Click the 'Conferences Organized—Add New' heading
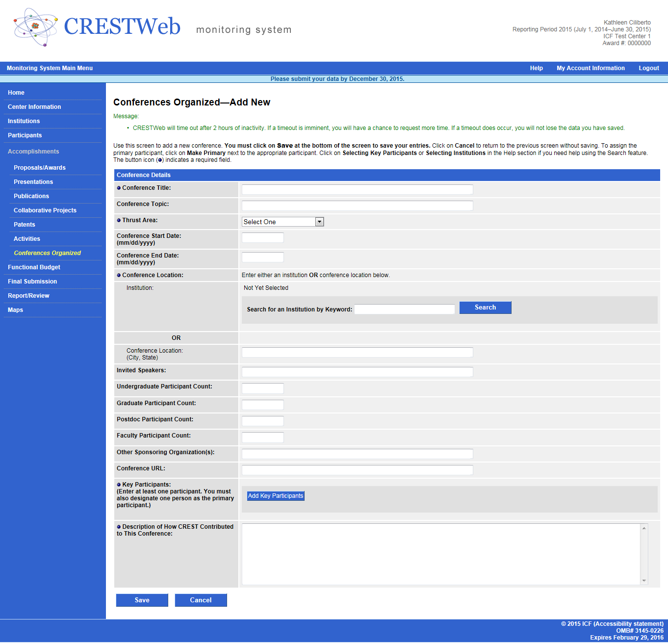The image size is (668, 644). (192, 102)
